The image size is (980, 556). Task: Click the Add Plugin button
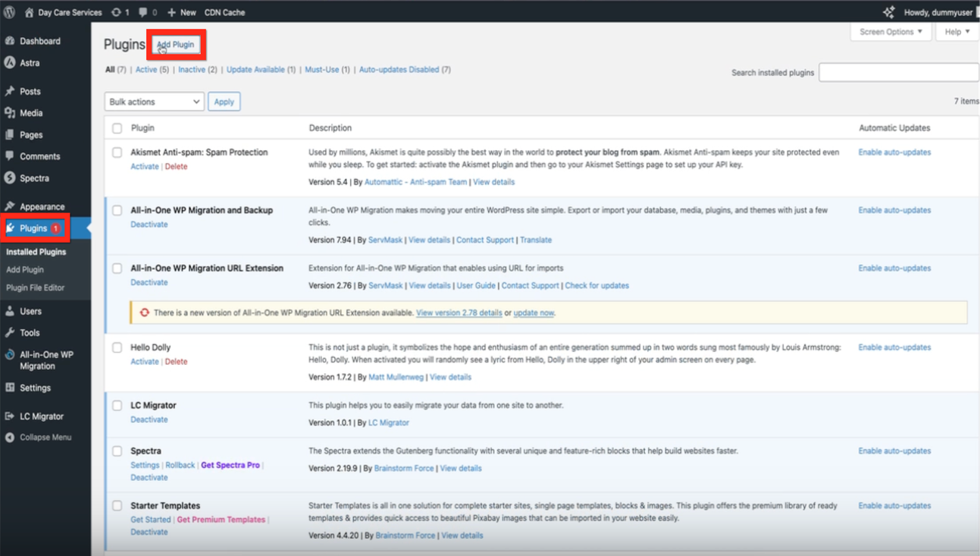(x=175, y=44)
